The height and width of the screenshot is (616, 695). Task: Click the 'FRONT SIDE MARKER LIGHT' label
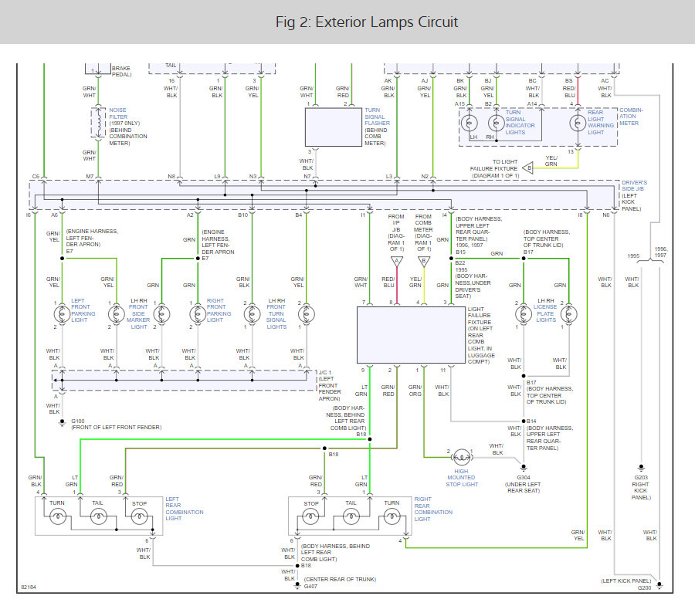[x=138, y=316]
